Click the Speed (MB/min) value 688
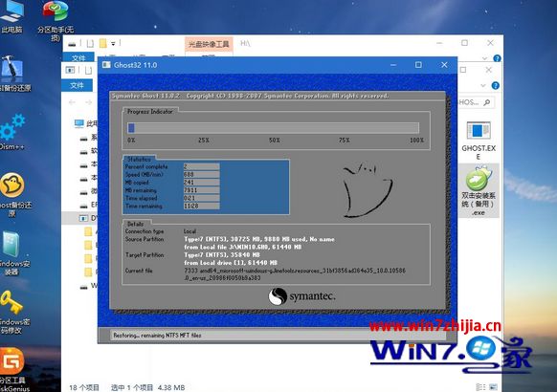The image size is (557, 392). pos(201,174)
